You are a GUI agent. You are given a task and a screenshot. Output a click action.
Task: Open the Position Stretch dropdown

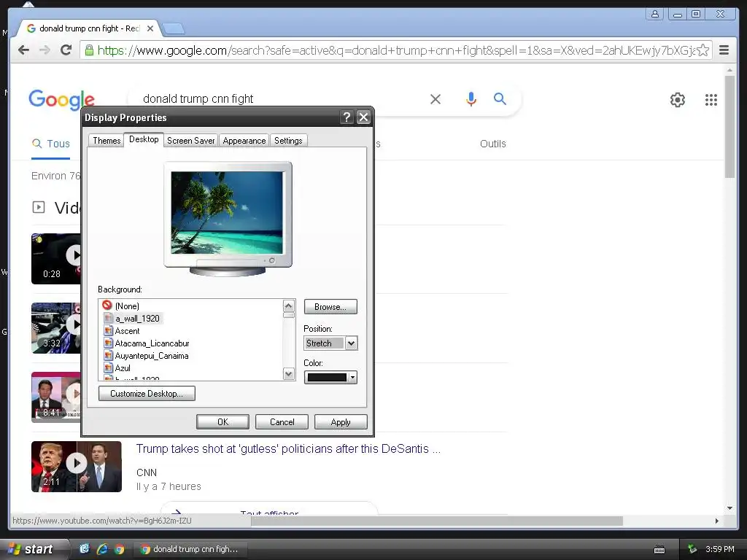pos(351,343)
